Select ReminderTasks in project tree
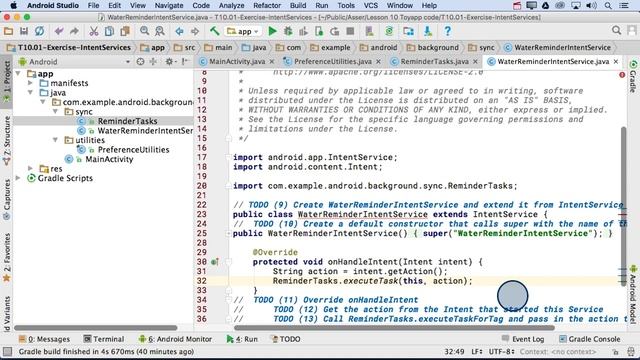 127,121
